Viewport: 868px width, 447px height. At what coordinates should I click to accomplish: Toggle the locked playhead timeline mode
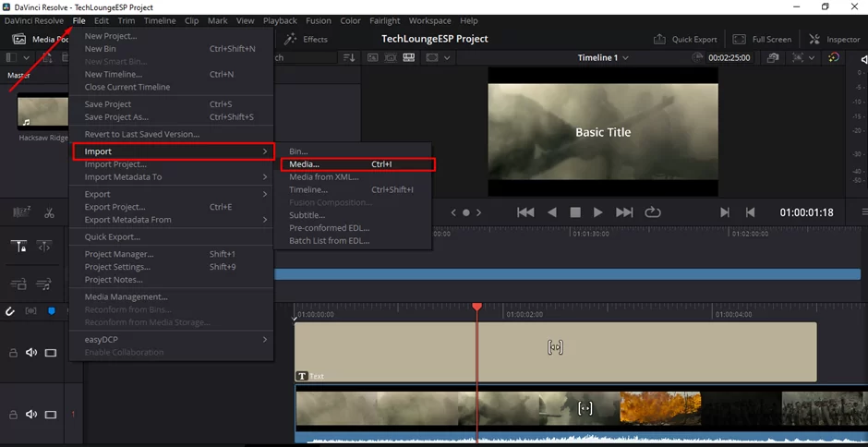(x=20, y=247)
